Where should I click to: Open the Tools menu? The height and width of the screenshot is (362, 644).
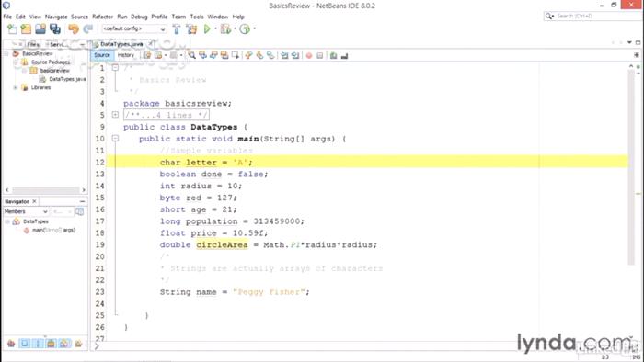pos(197,17)
